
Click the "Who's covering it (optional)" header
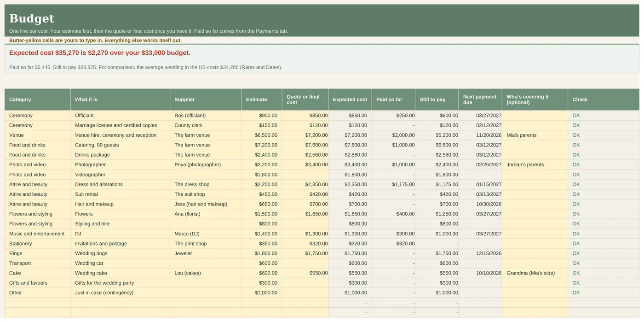pyautogui.click(x=535, y=100)
